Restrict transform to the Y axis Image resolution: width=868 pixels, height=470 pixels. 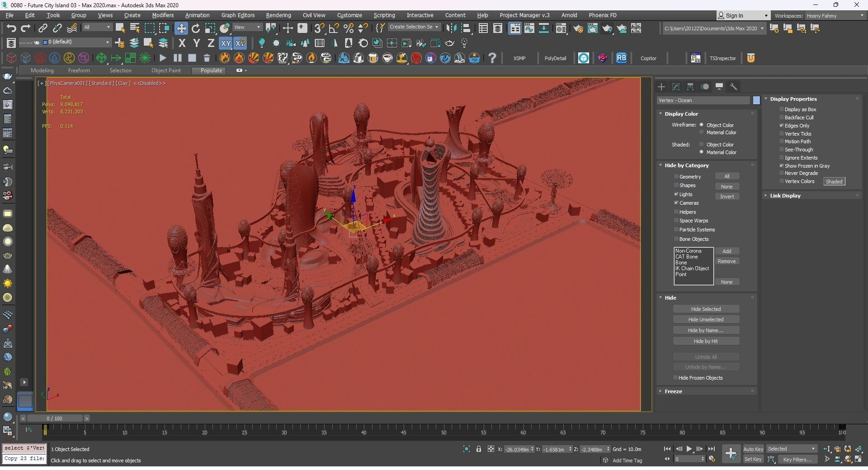(x=197, y=43)
